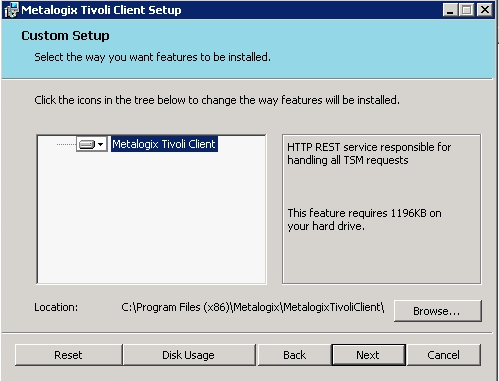This screenshot has height=381, width=499.
Task: Click the installer icon in title bar
Action: (12, 10)
